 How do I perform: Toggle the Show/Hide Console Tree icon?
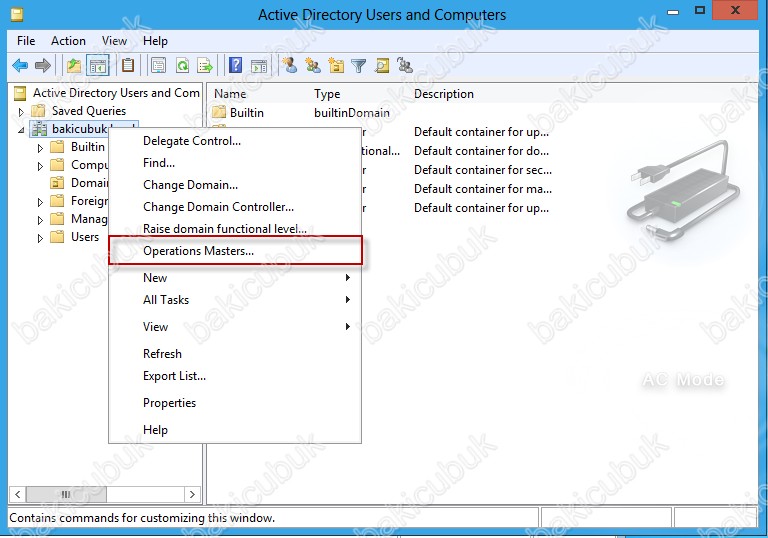point(97,65)
